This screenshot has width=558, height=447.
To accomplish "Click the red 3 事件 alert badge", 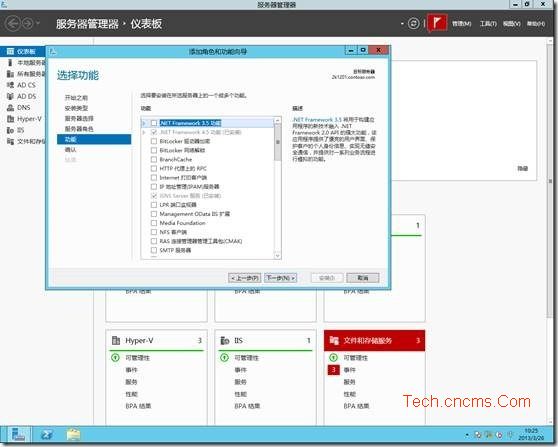I will pyautogui.click(x=333, y=370).
